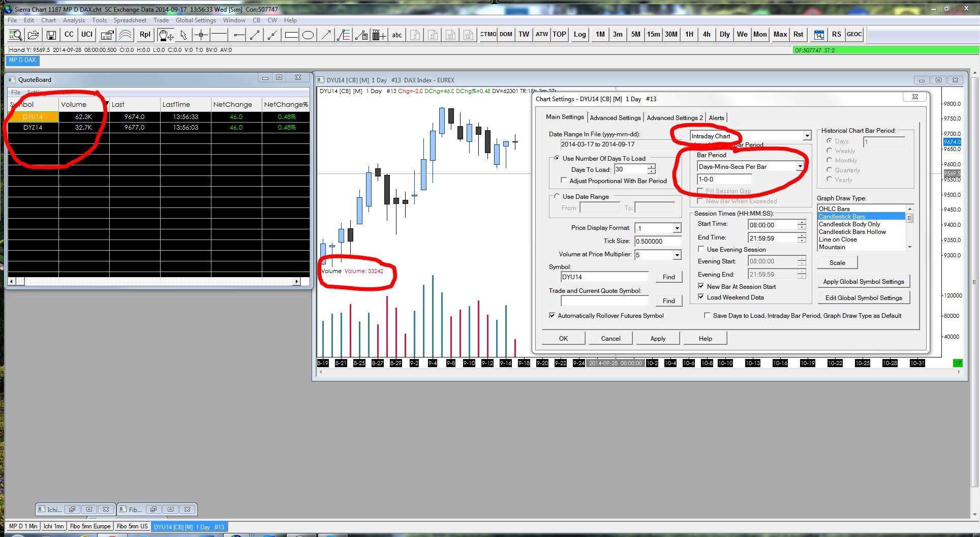Click the Tick Size input field
This screenshot has height=537, width=980.
(658, 242)
